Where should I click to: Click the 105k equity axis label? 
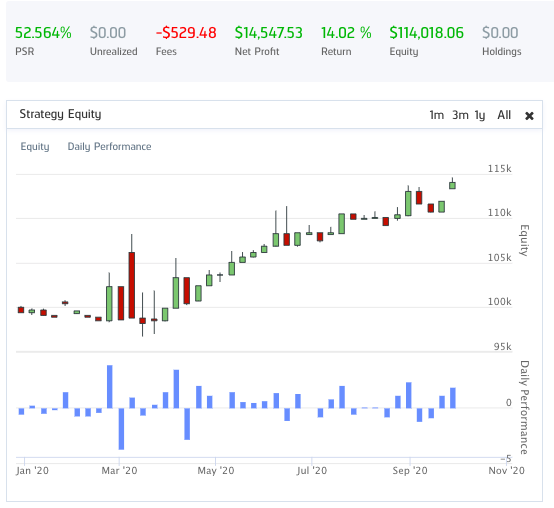coord(499,258)
